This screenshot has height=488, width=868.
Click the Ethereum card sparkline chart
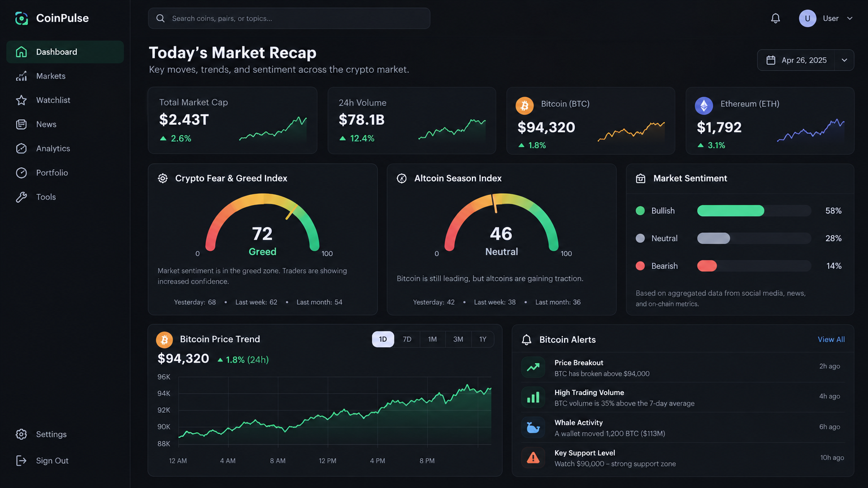coord(811,130)
